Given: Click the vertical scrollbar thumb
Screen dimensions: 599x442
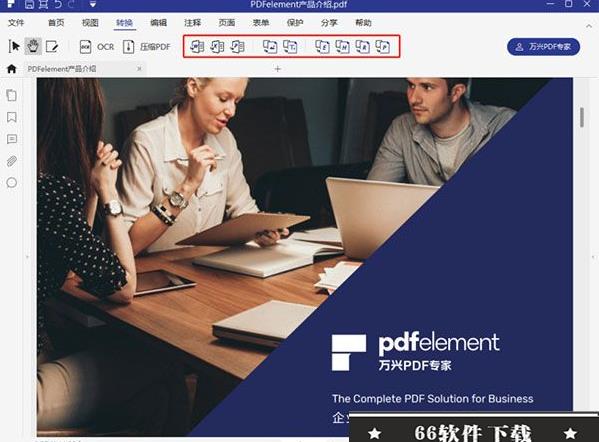Looking at the screenshot, I should pos(582,117).
